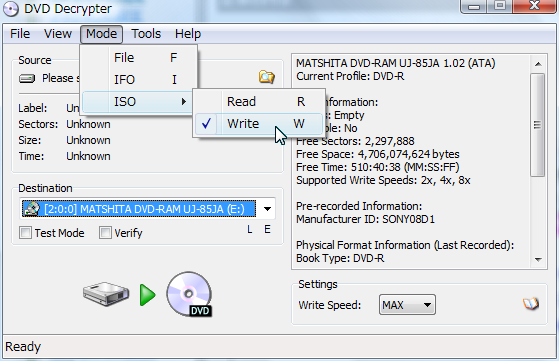Image resolution: width=559 pixels, height=361 pixels.
Task: Click the info panel scrollbar thumb
Action: pos(537,125)
